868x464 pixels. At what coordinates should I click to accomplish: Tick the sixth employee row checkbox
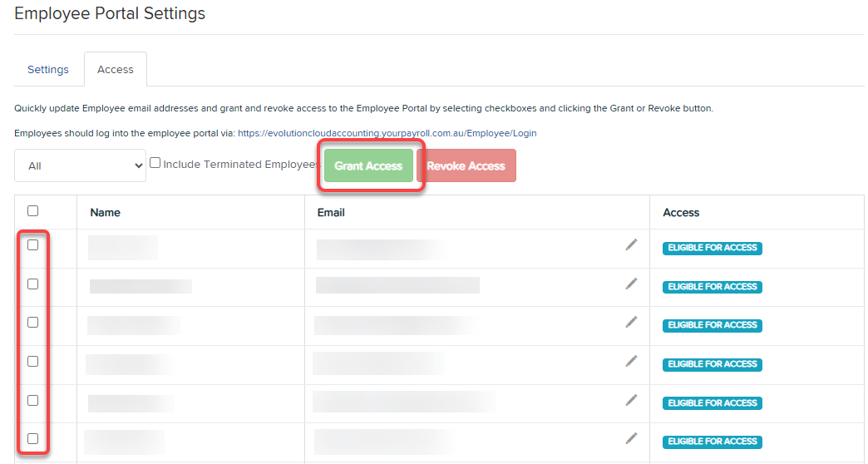pos(33,438)
